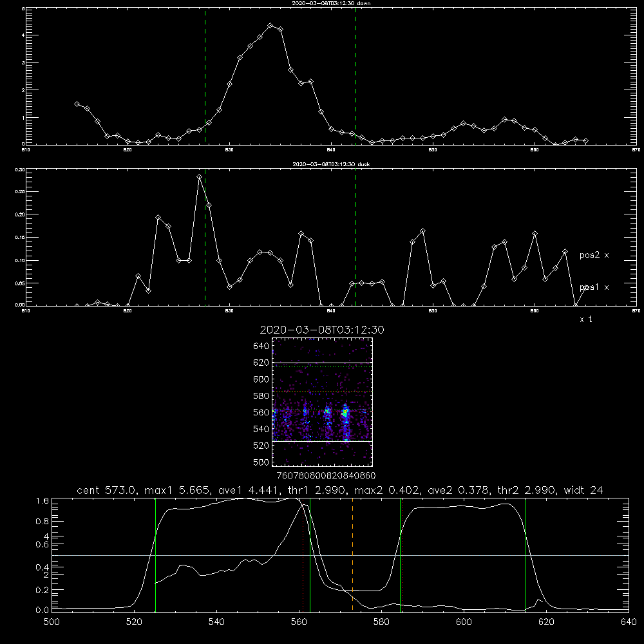Click x-axis label '640' of the bottom plot
The width and height of the screenshot is (644, 644).
pyautogui.click(x=629, y=622)
